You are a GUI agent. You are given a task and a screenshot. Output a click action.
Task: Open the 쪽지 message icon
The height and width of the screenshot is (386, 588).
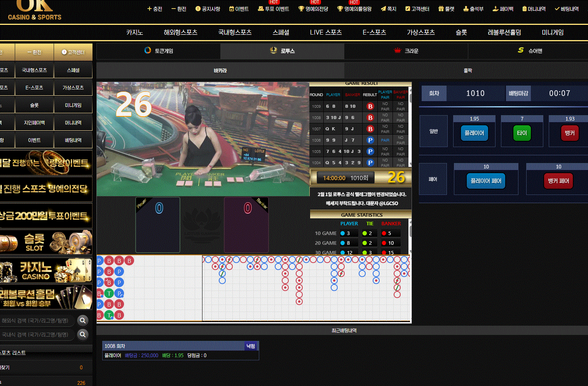(383, 9)
